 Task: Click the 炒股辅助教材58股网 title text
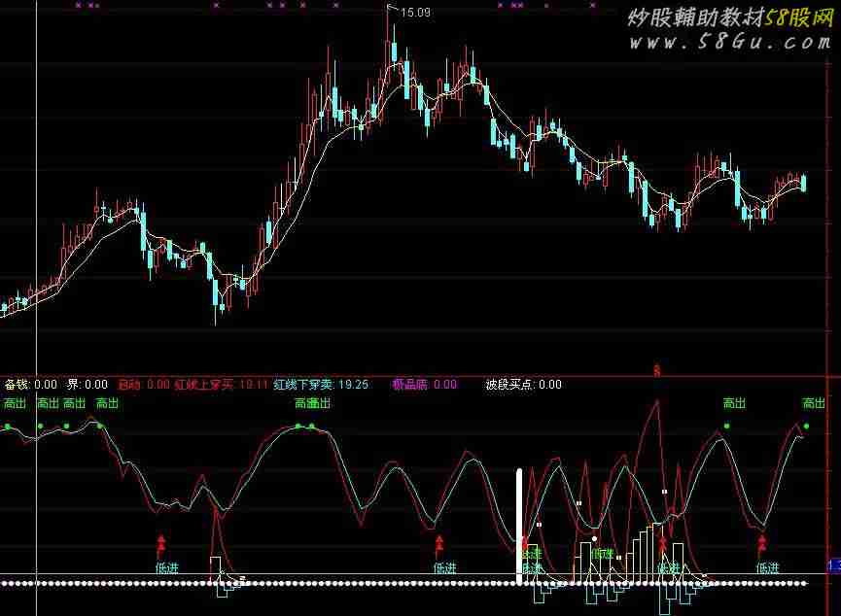click(727, 18)
